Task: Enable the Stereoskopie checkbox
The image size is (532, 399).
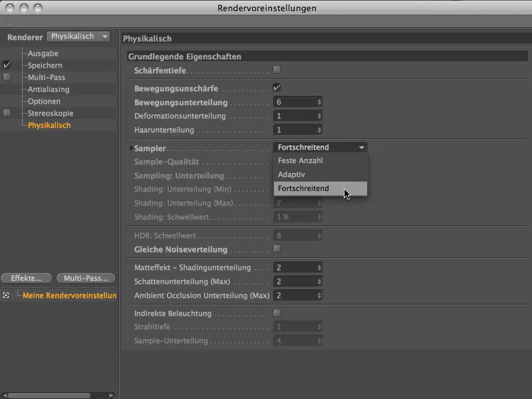Action: [x=7, y=112]
